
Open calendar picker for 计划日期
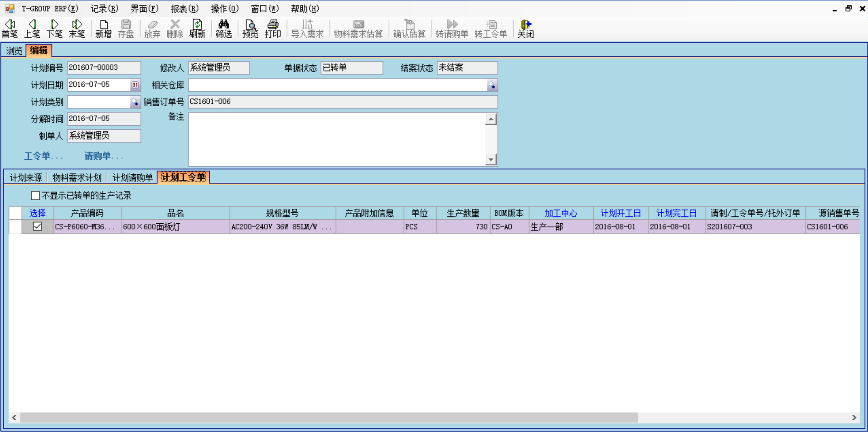[x=135, y=85]
